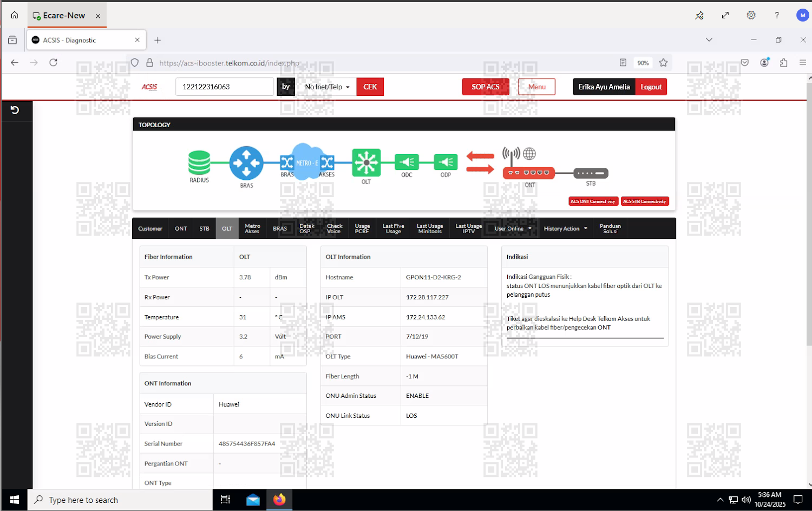
Task: Click the pin icon in top bar
Action: [x=699, y=15]
